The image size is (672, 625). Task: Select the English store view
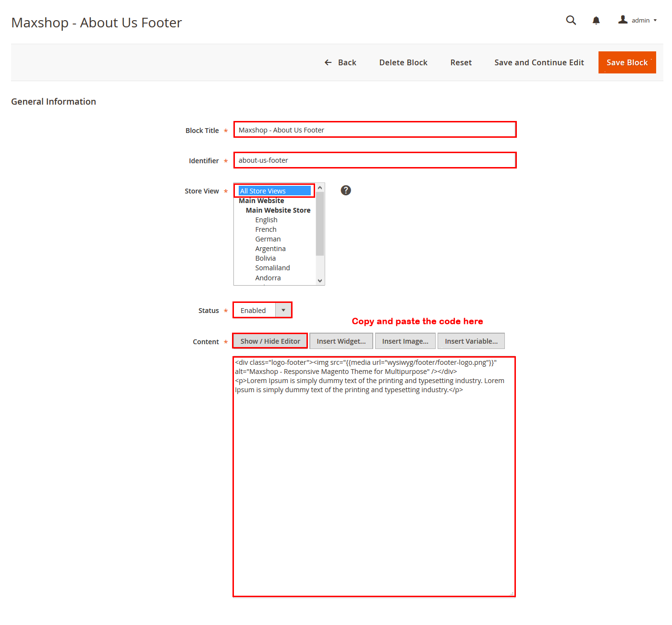266,220
